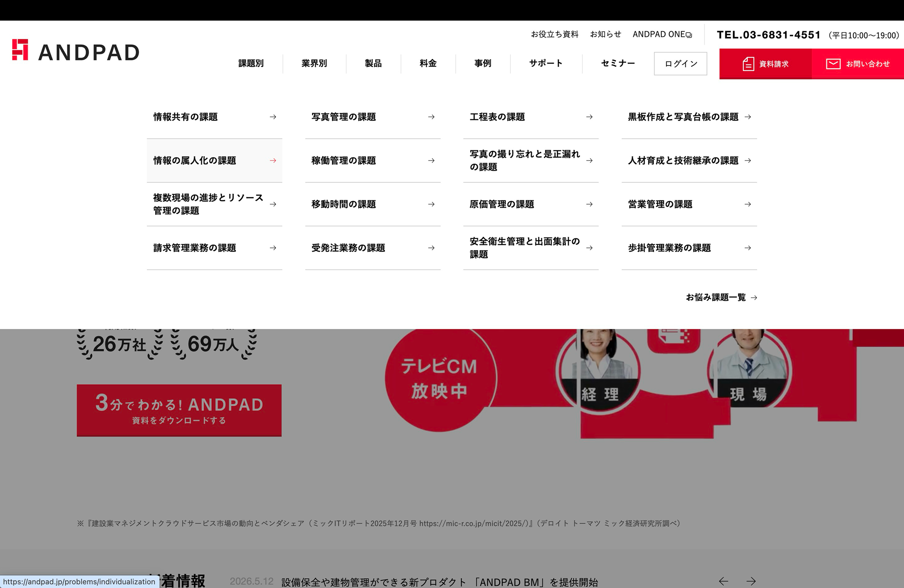Open the 料金 navigation item

pos(428,64)
